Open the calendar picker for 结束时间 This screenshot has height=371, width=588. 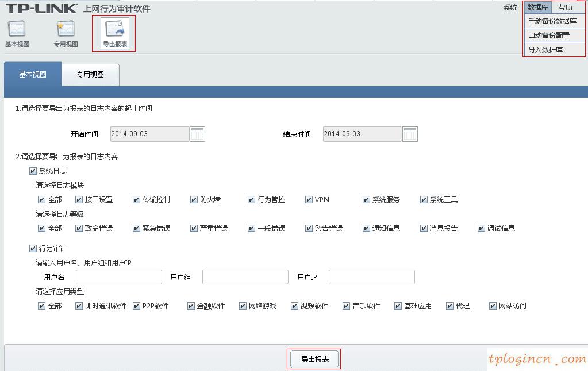point(410,133)
